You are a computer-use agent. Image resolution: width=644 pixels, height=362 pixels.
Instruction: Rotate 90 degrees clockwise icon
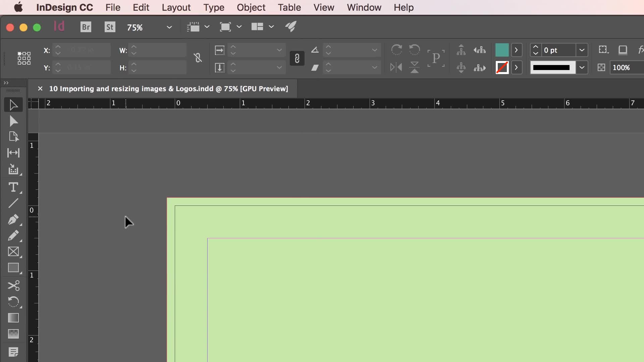coord(396,50)
